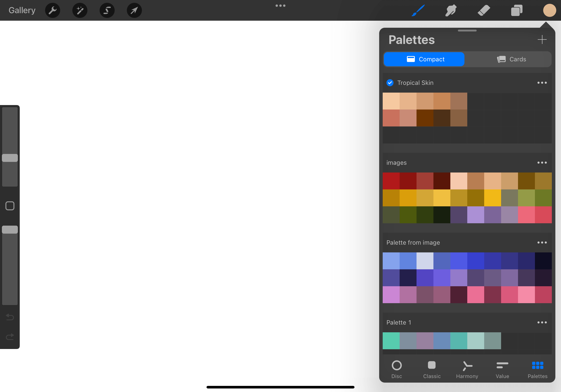Tap the square modify button on sidebar
This screenshot has height=392, width=561.
10,206
